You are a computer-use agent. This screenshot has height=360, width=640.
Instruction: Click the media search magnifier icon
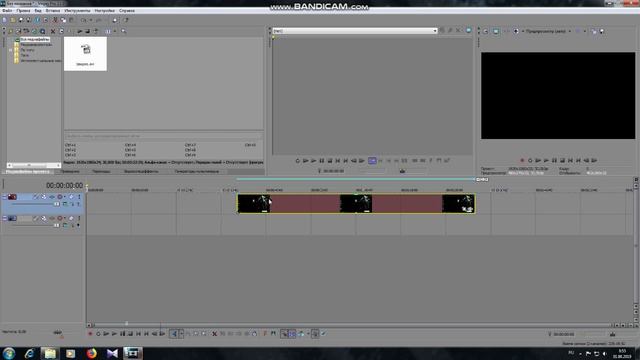click(x=123, y=31)
